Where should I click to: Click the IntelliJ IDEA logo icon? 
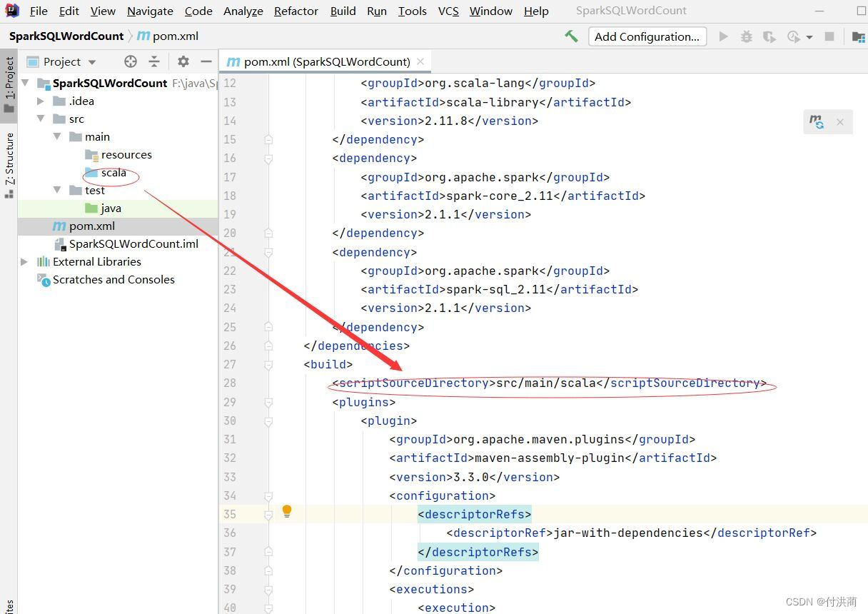11,10
